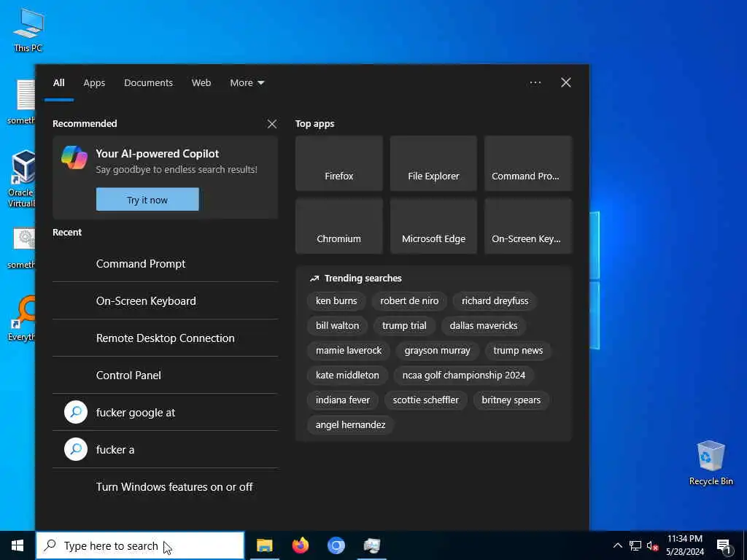Image resolution: width=747 pixels, height=560 pixels.
Task: Open Chromium from the taskbar
Action: click(336, 545)
